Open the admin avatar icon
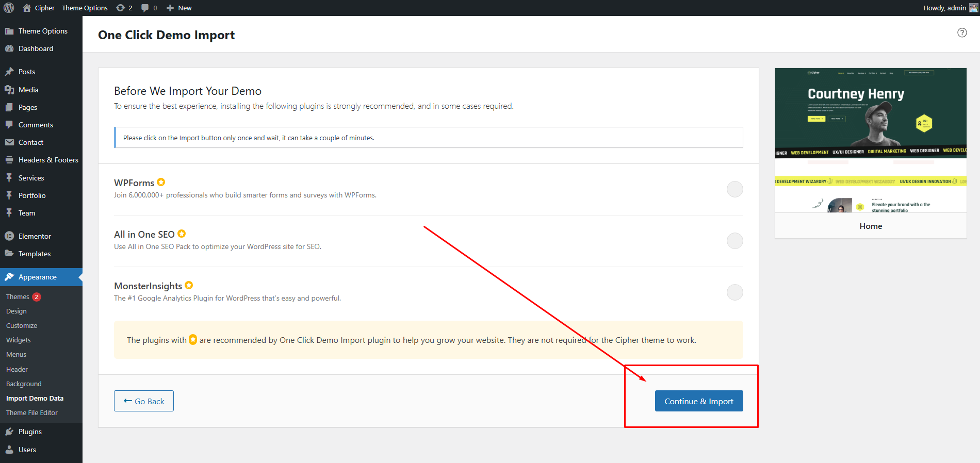The height and width of the screenshot is (463, 980). click(973, 8)
